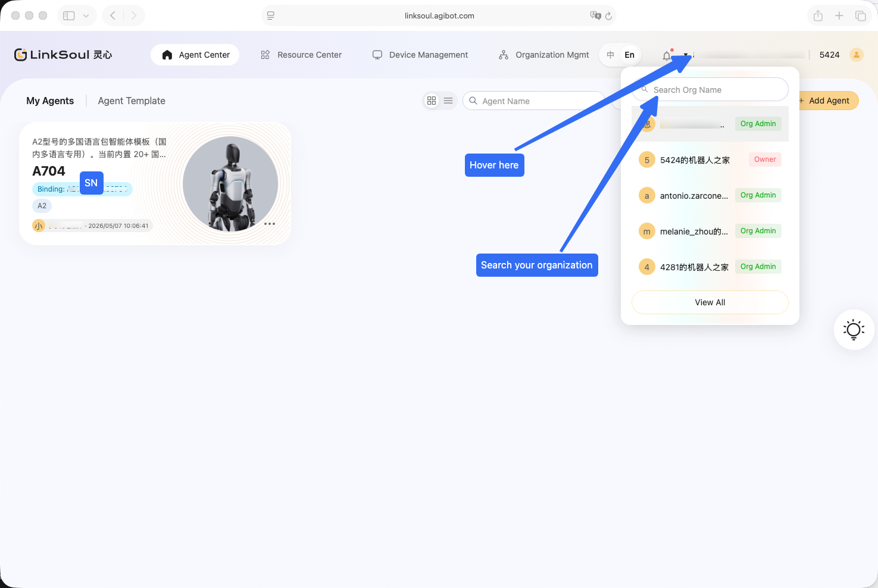Open the A704 agent card
Screen dimensions: 878x588
[x=155, y=183]
